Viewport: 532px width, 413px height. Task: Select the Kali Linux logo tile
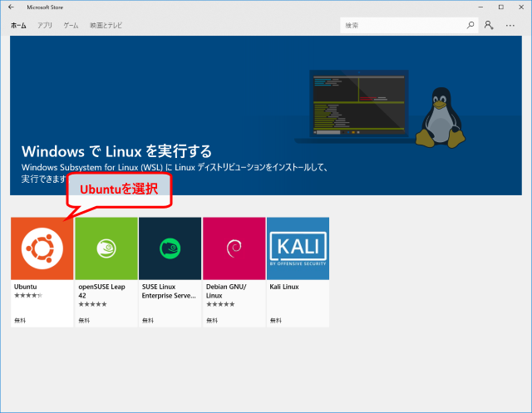(298, 248)
